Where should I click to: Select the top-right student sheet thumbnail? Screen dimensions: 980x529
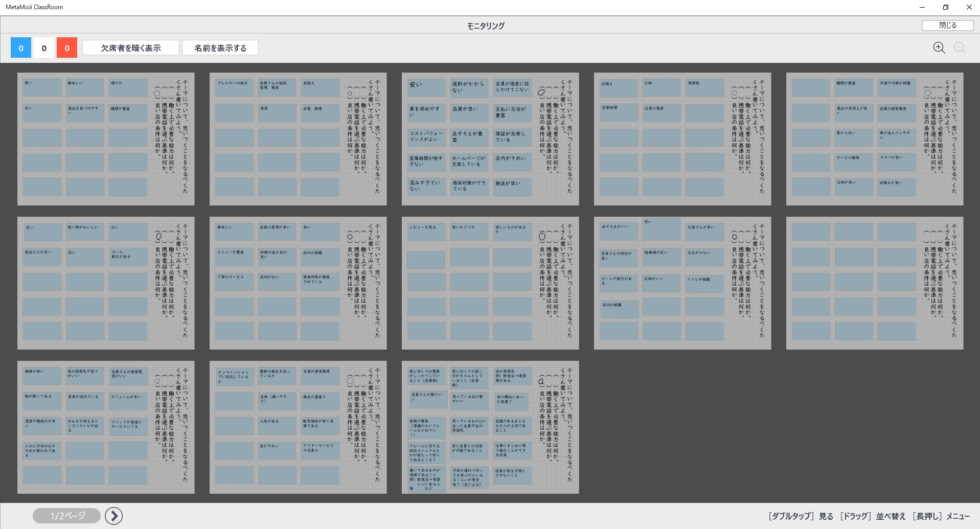click(x=875, y=139)
